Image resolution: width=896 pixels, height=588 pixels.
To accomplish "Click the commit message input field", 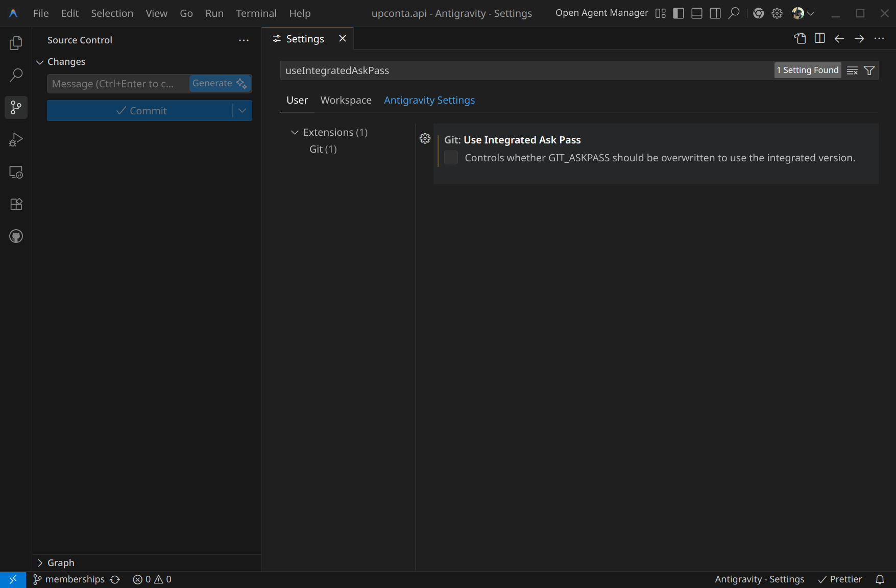I will [x=117, y=84].
